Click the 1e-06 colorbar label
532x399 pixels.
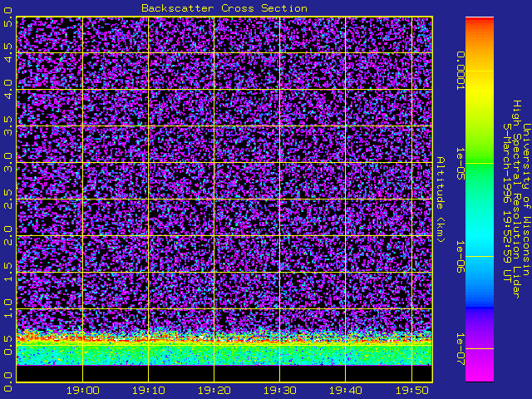tap(460, 257)
